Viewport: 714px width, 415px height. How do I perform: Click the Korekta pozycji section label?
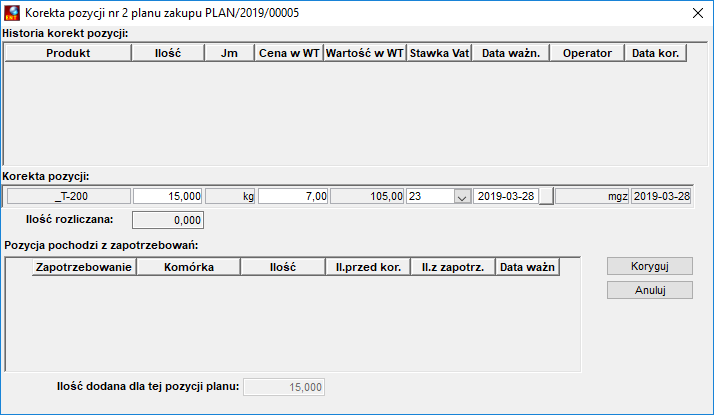(x=46, y=176)
